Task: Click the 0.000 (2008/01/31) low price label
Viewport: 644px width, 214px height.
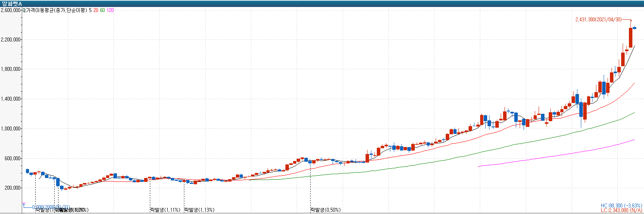Action: point(51,207)
